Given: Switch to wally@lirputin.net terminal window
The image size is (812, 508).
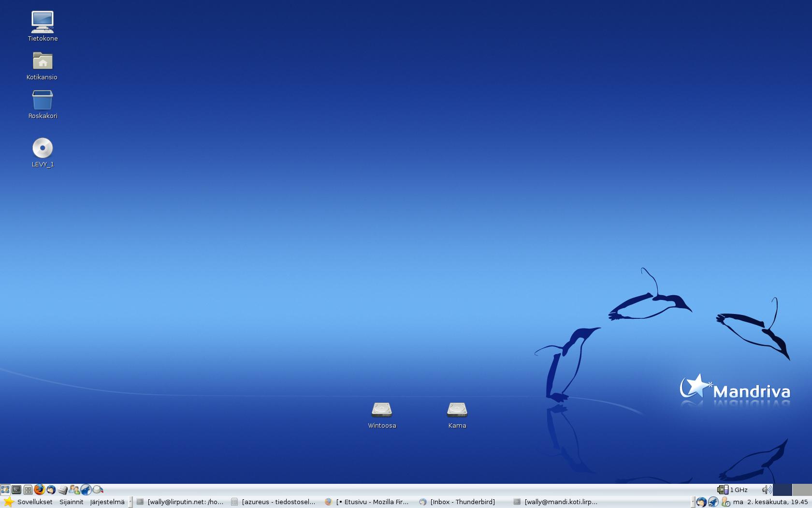Looking at the screenshot, I should [180, 502].
